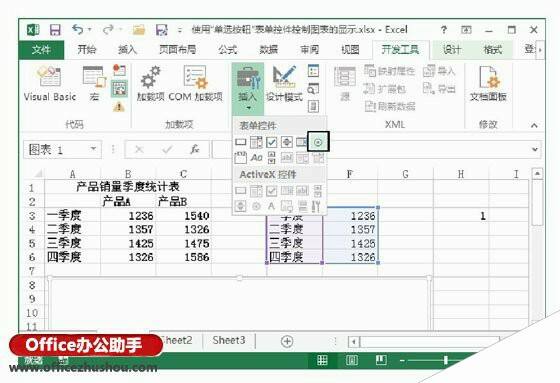This screenshot has width=560, height=383.
Task: Switch to Page Layout view in status bar
Action: [352, 360]
